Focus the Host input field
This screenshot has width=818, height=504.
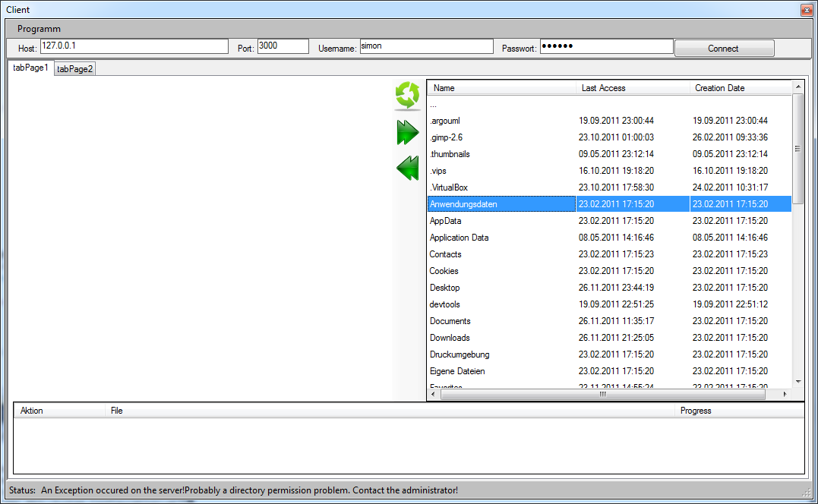click(134, 46)
